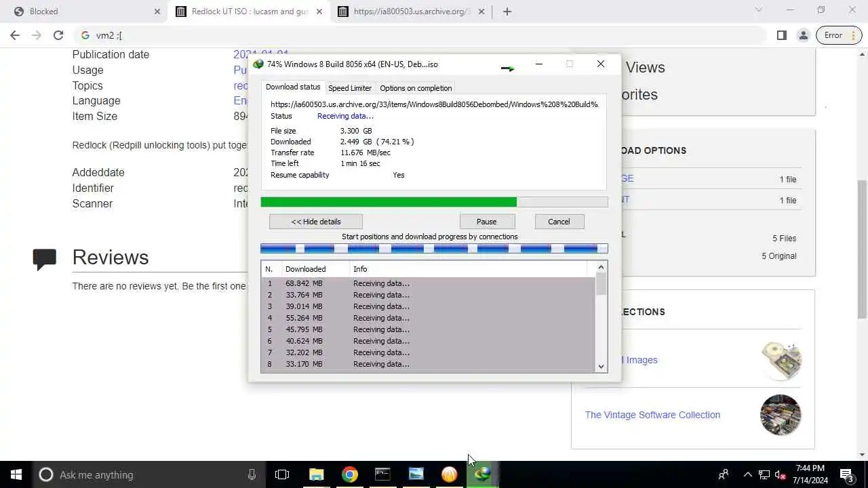Reload the current page
The height and width of the screenshot is (488, 868).
click(x=58, y=35)
